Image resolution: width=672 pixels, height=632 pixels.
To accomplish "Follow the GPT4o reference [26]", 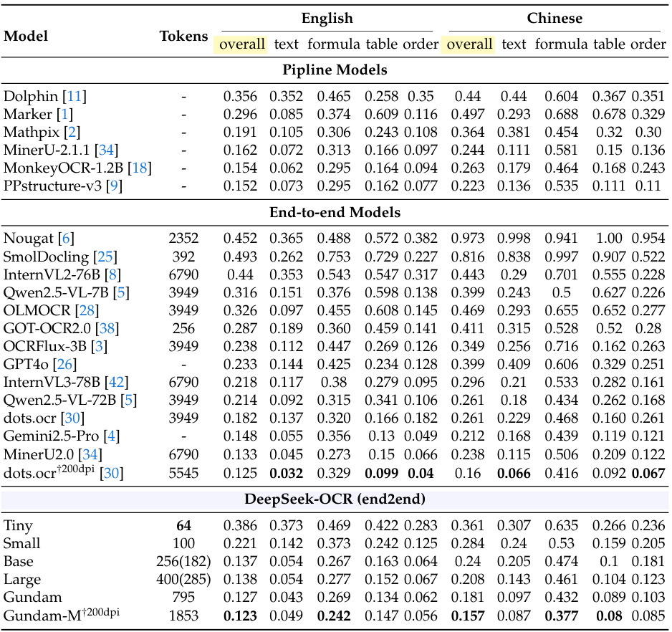I will [x=64, y=364].
